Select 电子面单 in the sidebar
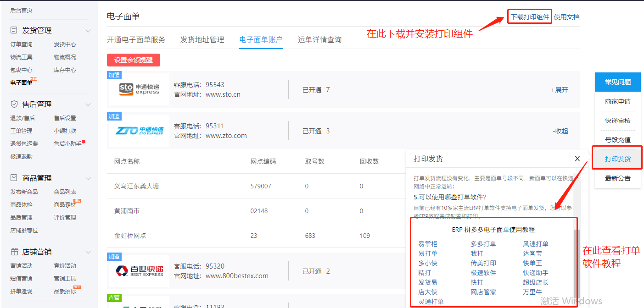The image size is (644, 308). 21,83
